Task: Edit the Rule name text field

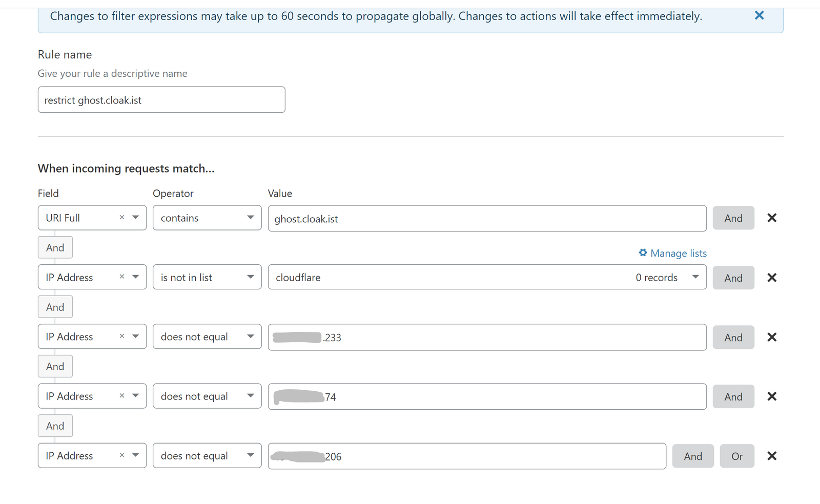Action: (161, 100)
